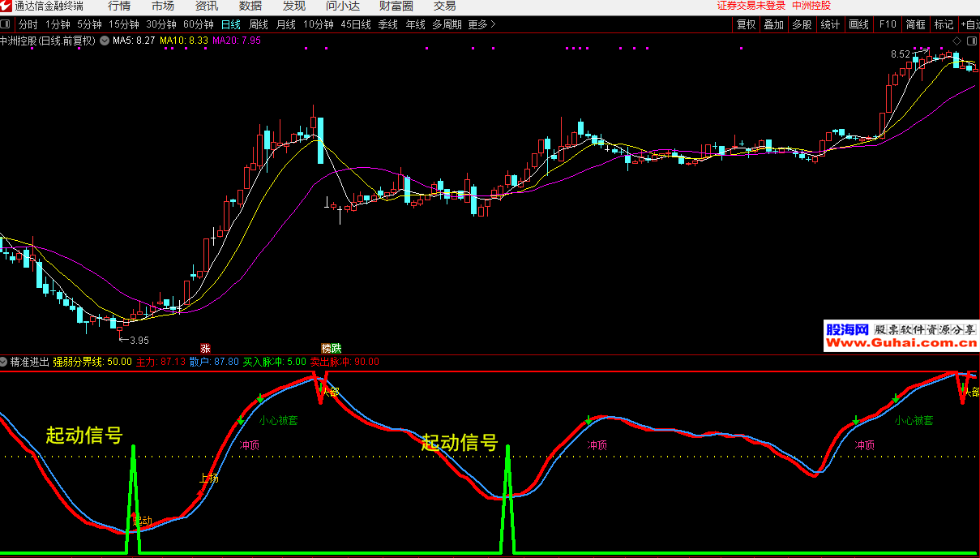Expand 精准进出 indicator dropdown arrow

5,362
